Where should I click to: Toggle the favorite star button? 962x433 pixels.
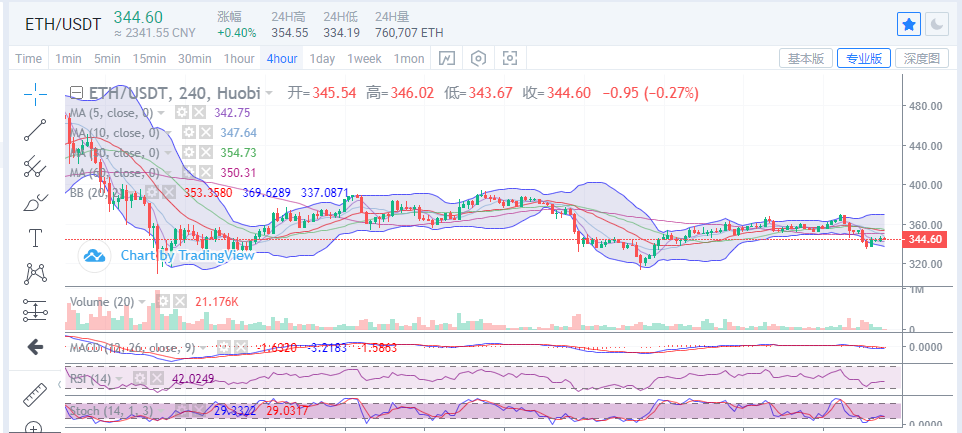click(909, 24)
